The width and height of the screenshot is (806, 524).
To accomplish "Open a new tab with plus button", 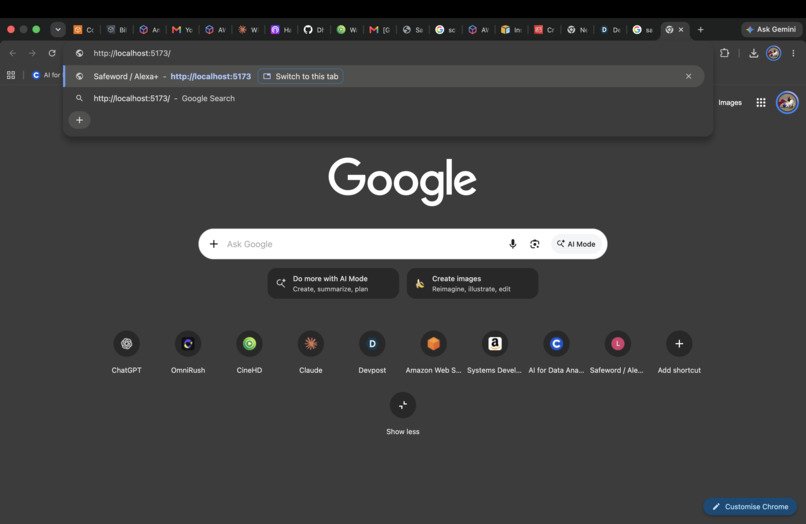I will (x=701, y=30).
